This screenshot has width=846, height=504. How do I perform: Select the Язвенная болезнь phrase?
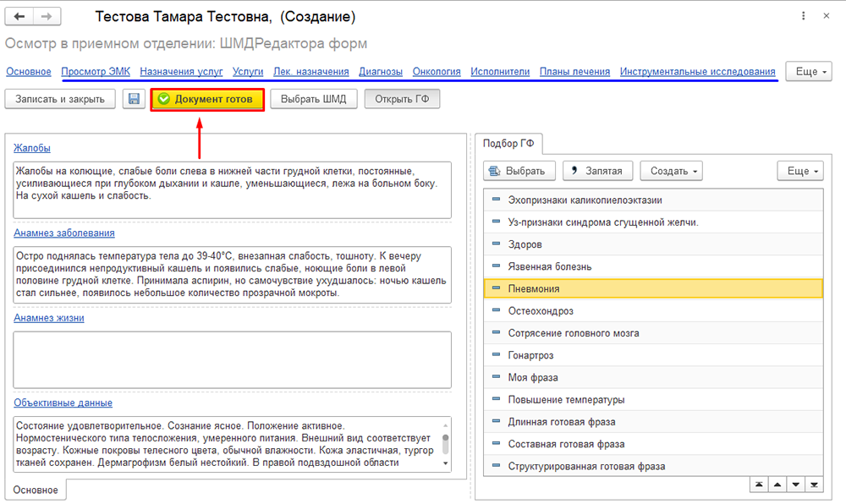(x=653, y=266)
